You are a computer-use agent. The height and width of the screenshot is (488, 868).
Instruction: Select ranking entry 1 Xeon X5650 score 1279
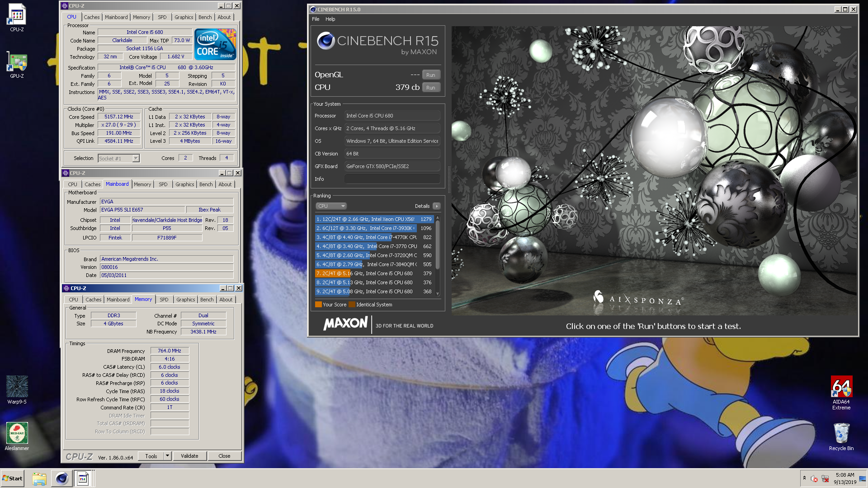(x=374, y=219)
